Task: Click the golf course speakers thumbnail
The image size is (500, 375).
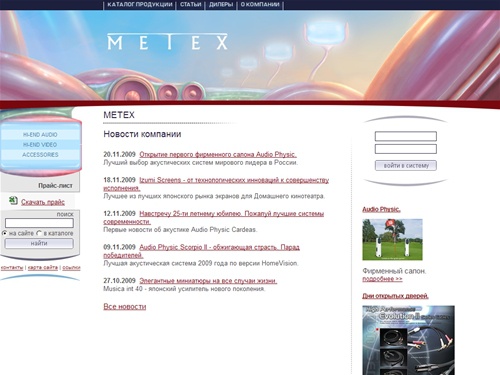Action: tap(392, 240)
